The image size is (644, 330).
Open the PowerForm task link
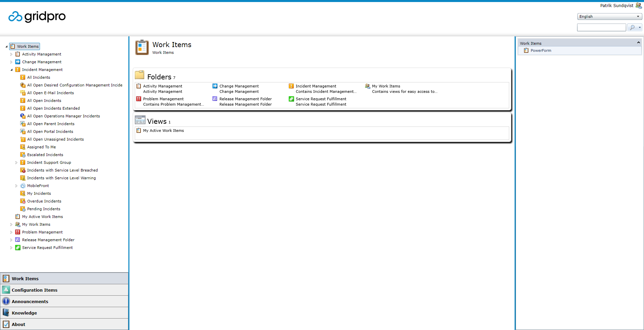point(541,50)
